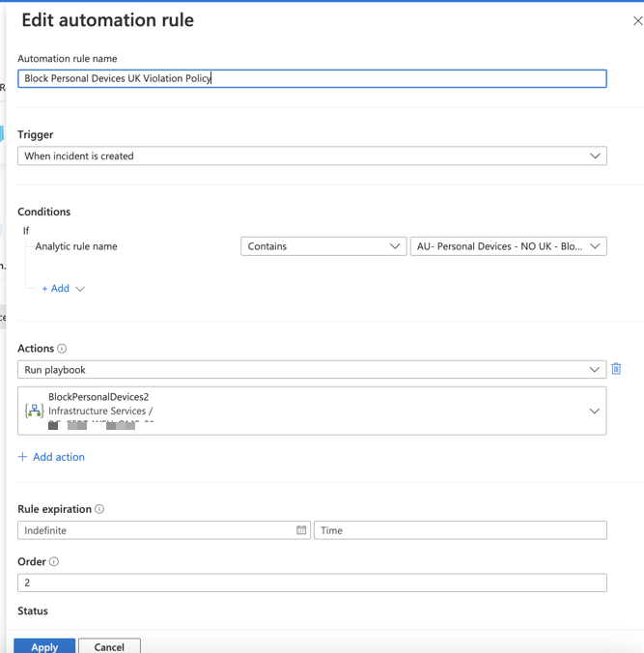
Task: Close the Edit automation rule panel
Action: coord(637,20)
